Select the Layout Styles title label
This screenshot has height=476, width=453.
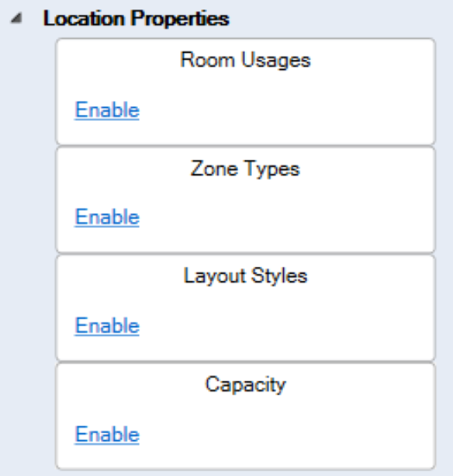click(x=245, y=276)
